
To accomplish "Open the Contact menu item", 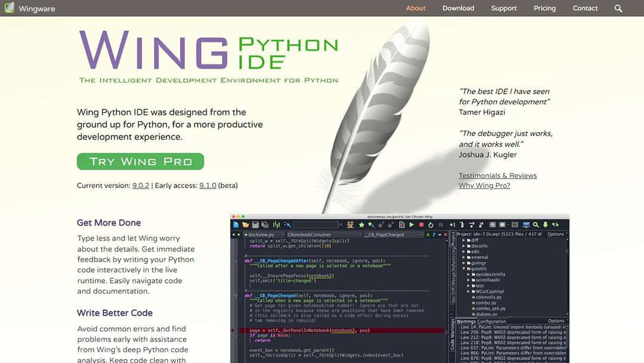I will pyautogui.click(x=586, y=8).
